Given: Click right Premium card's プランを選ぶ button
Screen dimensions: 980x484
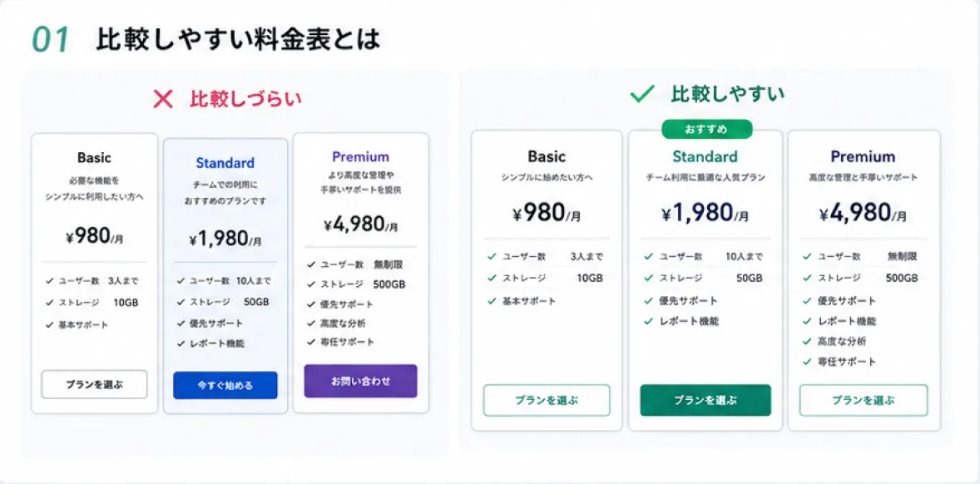Looking at the screenshot, I should tap(864, 400).
